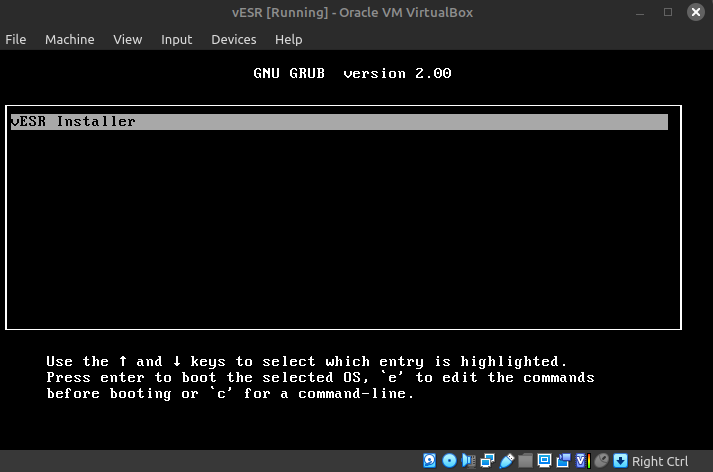713x472 pixels.
Task: Click the keyboard capture arrow icon
Action: (620, 461)
